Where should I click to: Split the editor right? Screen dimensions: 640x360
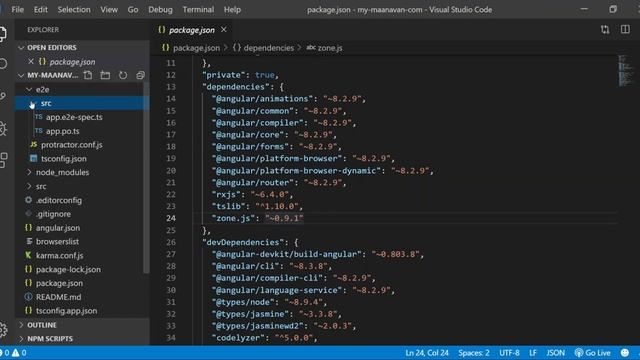[x=625, y=29]
